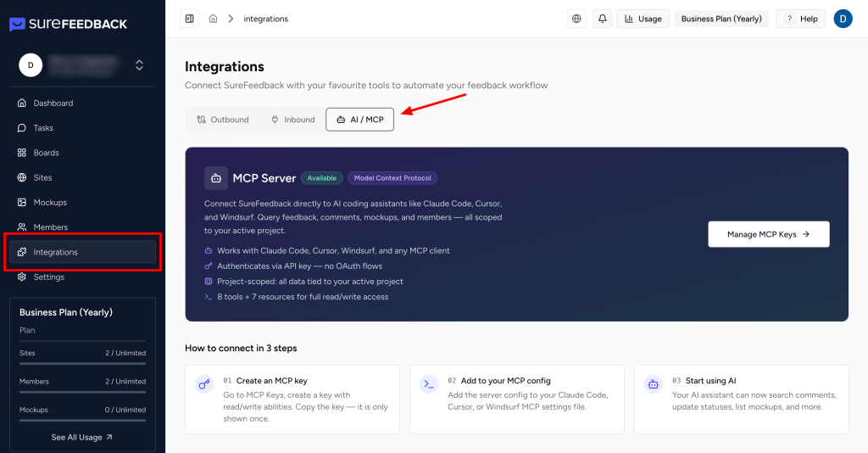Open Tasks in sidebar

tap(82, 128)
